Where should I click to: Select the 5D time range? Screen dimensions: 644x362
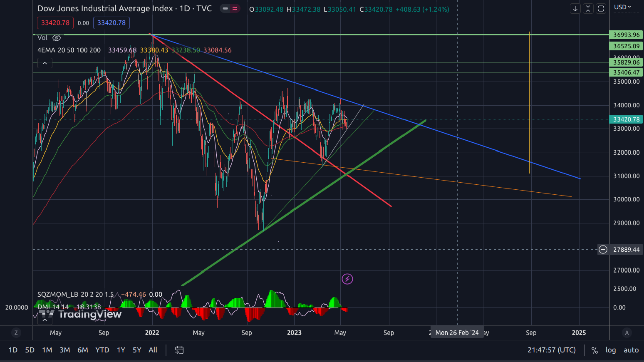point(30,350)
